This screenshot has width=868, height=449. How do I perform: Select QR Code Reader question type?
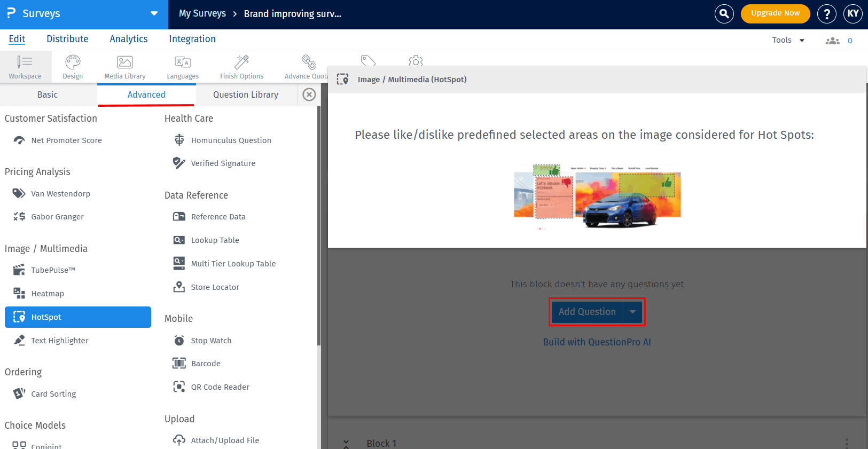coord(212,387)
